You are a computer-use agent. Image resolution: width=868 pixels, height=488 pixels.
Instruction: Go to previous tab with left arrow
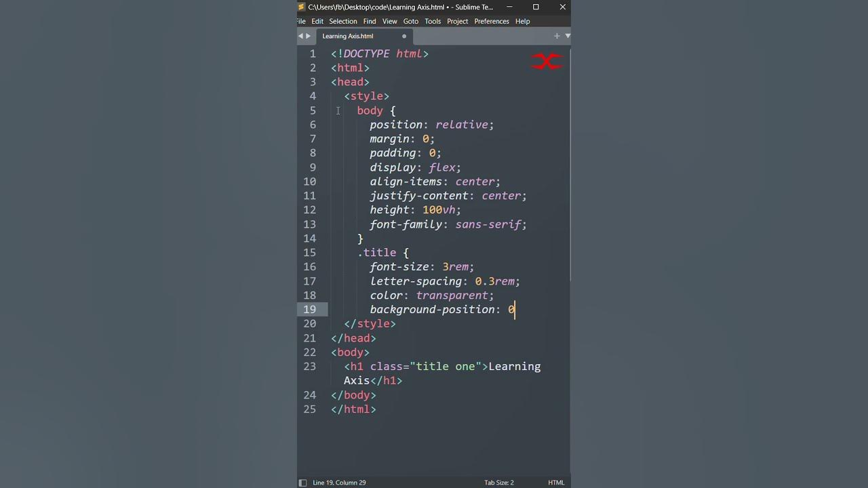[300, 36]
